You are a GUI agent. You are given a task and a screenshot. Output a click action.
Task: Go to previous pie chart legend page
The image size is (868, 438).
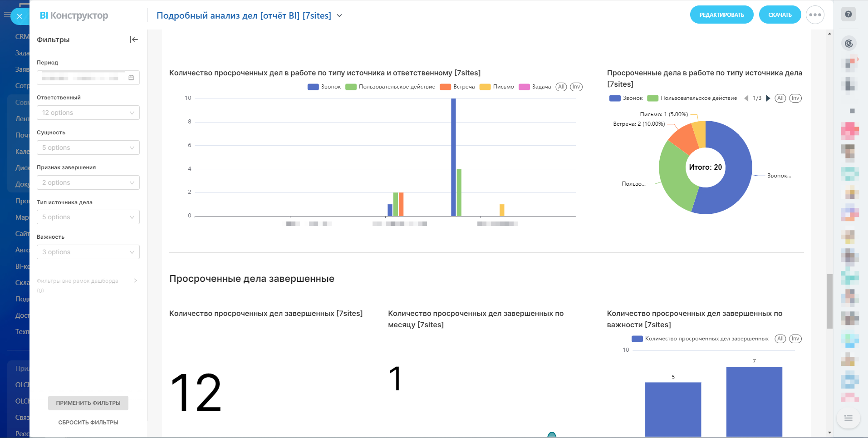746,98
